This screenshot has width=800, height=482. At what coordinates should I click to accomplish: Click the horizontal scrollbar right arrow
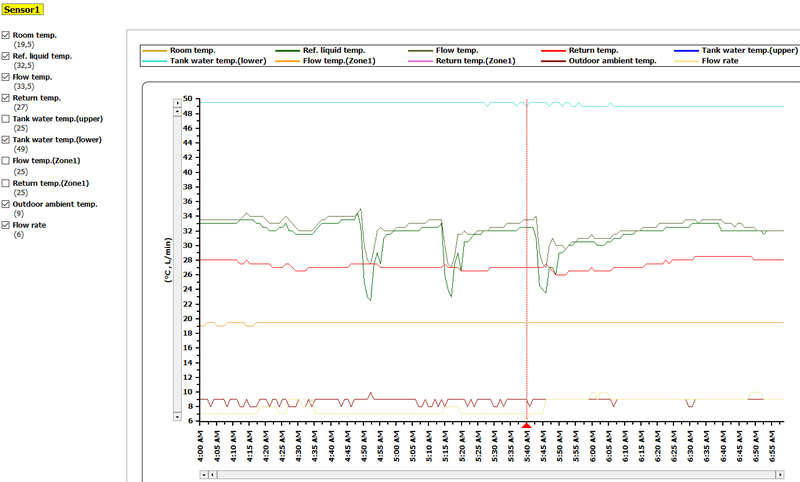click(780, 475)
